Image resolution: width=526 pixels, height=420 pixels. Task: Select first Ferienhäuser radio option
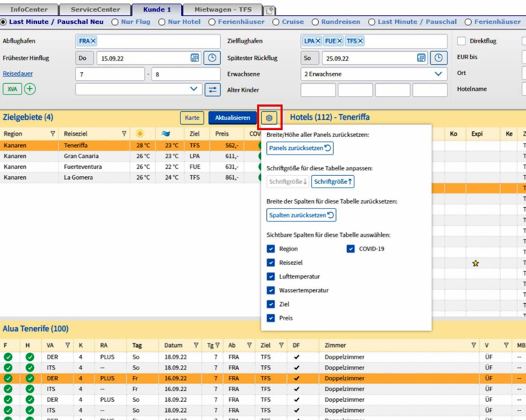211,22
